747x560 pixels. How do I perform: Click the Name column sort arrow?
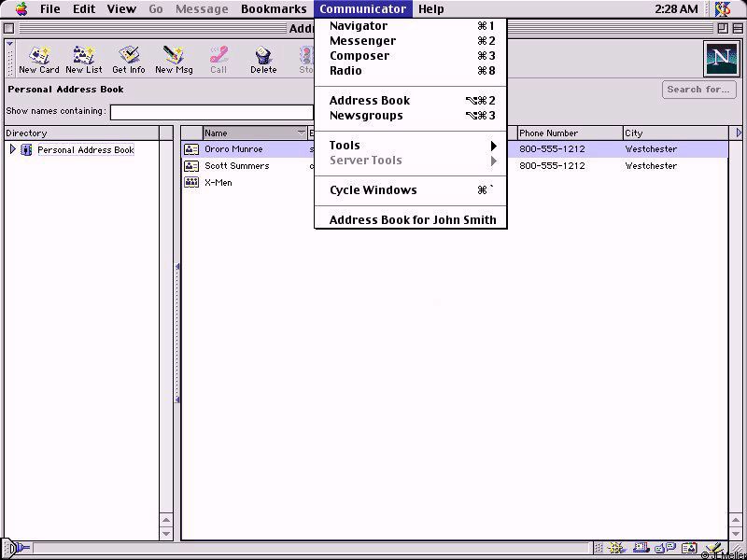point(301,133)
